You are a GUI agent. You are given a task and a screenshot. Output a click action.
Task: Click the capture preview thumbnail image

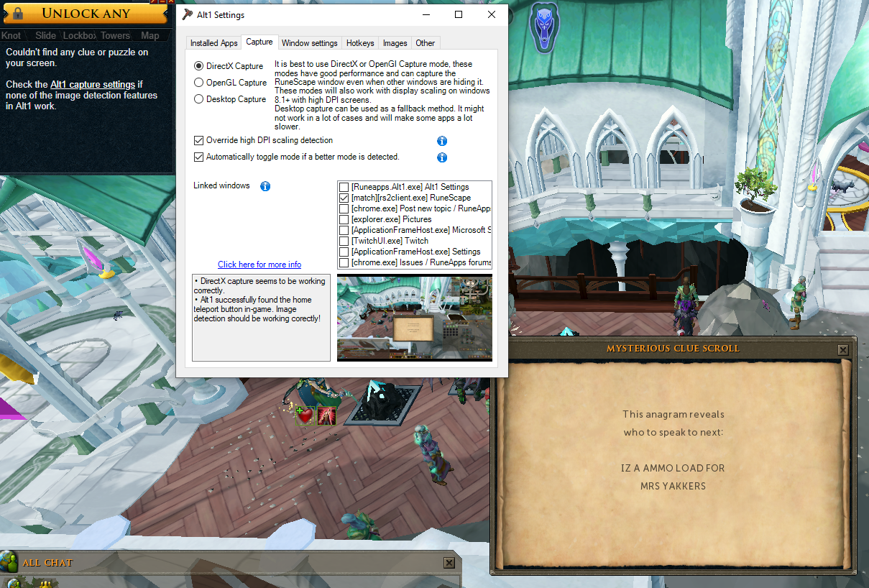[415, 317]
